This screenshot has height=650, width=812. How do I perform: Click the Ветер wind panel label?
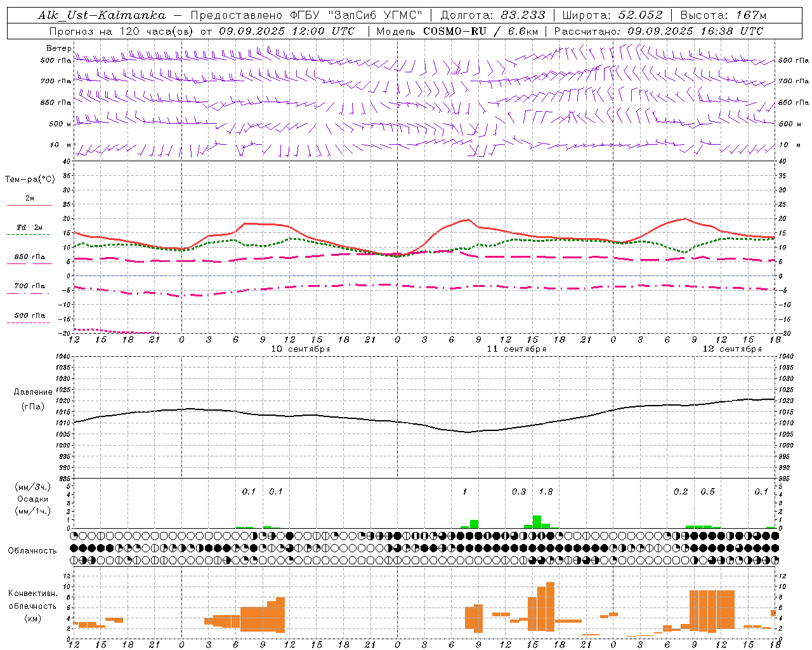(58, 48)
